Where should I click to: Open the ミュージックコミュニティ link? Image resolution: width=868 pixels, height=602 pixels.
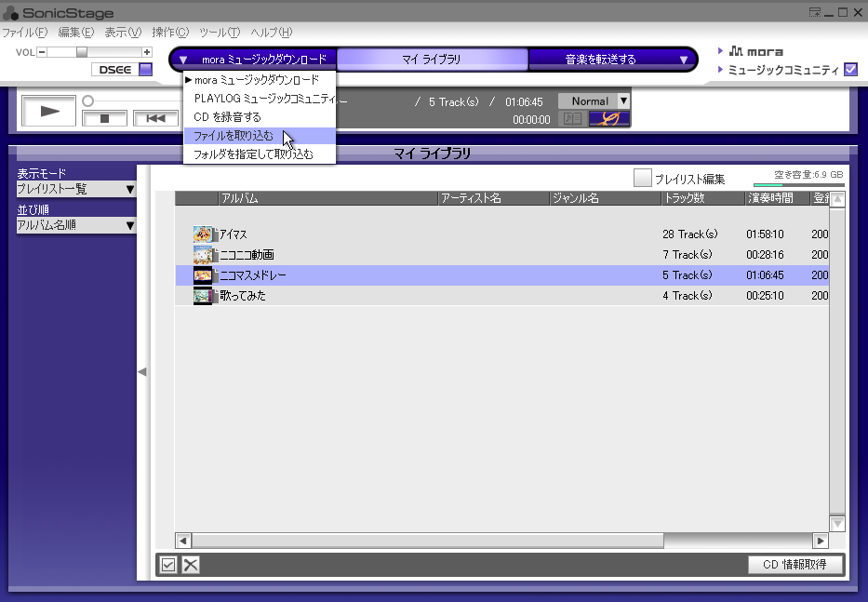(783, 70)
